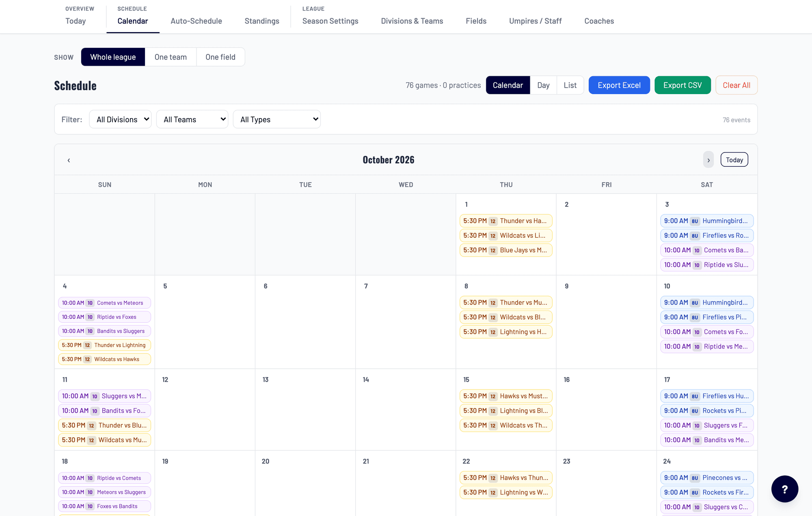Open Oct 24 Pinecones vs ... game
This screenshot has height=516, width=812.
point(707,478)
